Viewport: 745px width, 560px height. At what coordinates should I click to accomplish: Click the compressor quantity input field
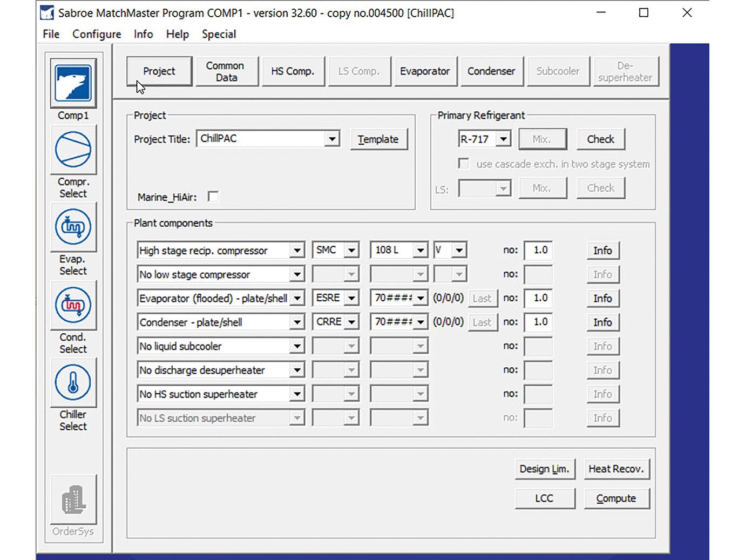click(x=538, y=250)
